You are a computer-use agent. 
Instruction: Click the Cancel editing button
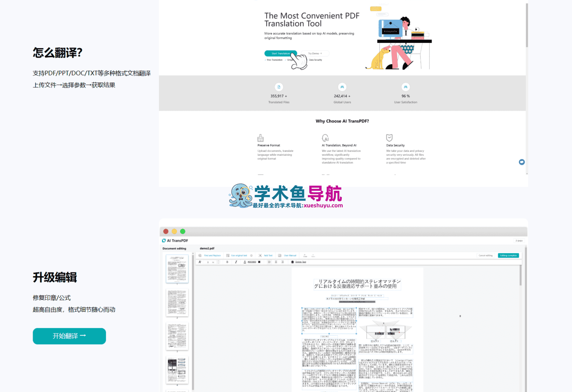[486, 256]
